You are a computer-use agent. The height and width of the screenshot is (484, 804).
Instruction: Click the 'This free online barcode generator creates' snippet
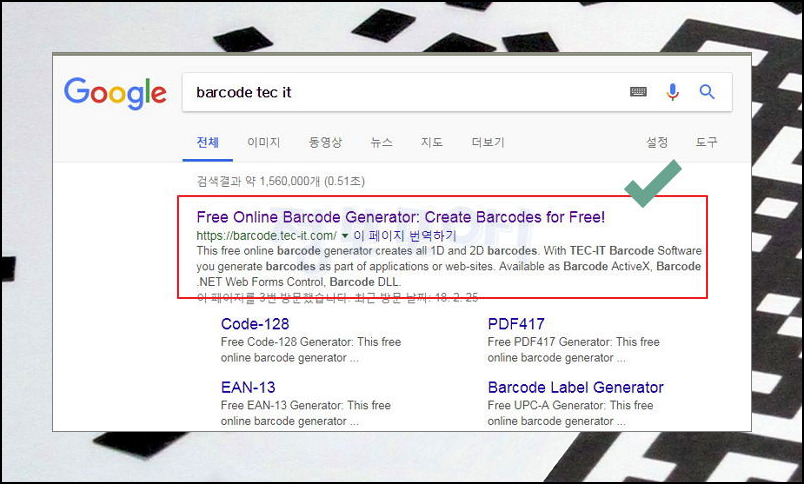[449, 266]
